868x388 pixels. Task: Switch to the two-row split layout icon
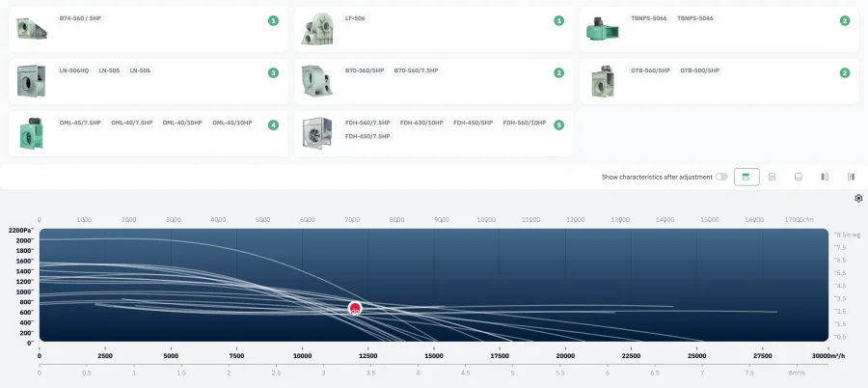773,177
